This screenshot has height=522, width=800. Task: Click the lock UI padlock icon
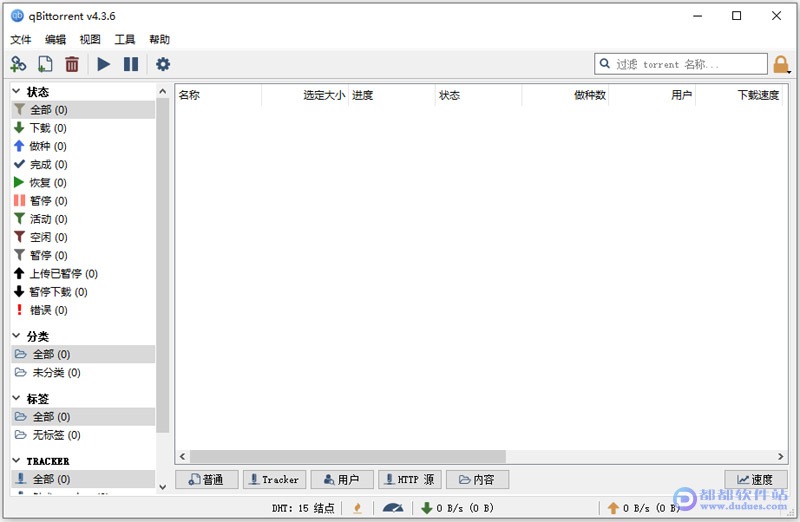781,65
